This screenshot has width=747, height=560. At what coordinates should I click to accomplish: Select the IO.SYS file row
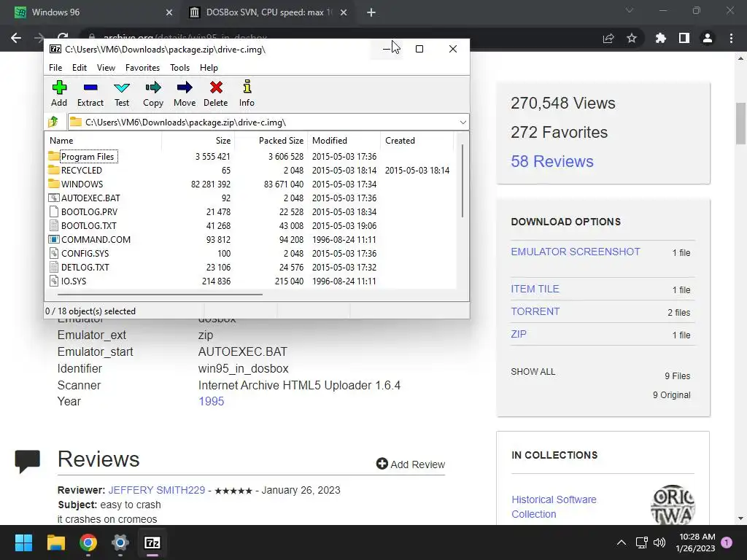pyautogui.click(x=251, y=281)
